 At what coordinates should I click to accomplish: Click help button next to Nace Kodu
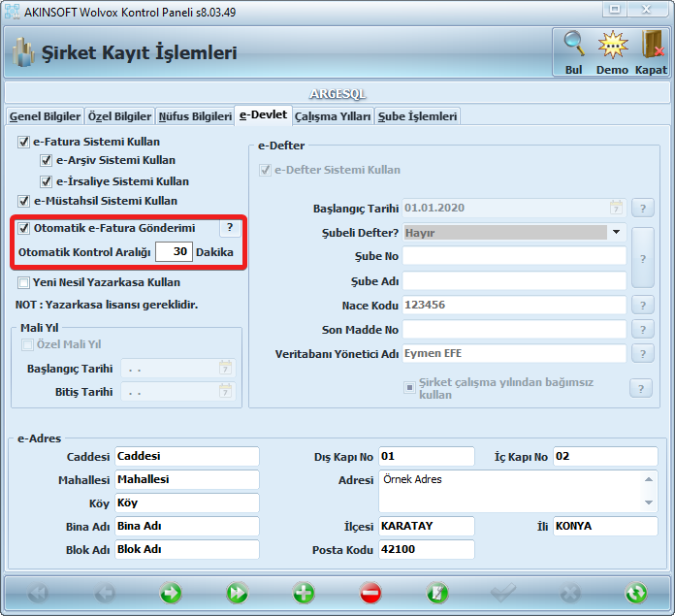pyautogui.click(x=643, y=306)
